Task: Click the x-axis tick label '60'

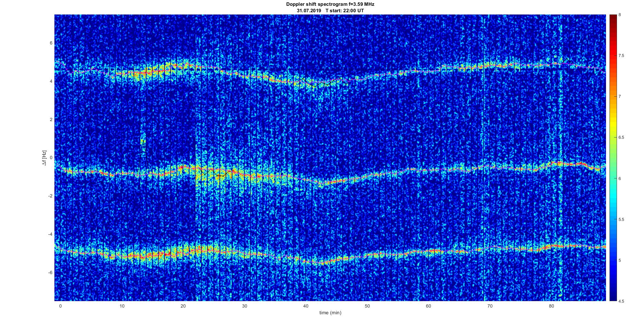Action: click(x=429, y=306)
